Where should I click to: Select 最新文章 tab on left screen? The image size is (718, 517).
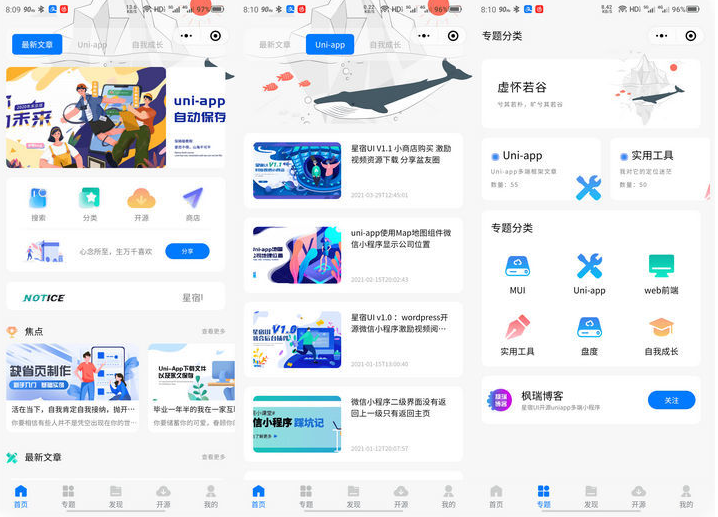(37, 44)
